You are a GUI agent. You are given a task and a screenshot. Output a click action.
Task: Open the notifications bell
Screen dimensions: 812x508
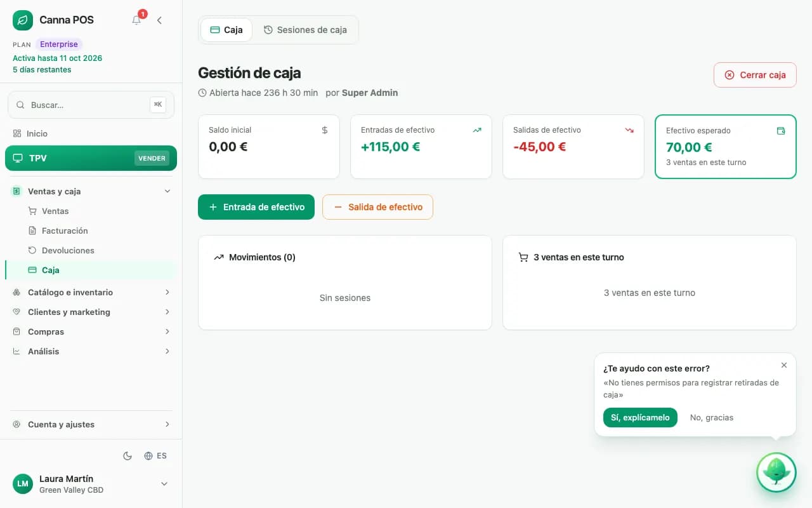point(136,20)
